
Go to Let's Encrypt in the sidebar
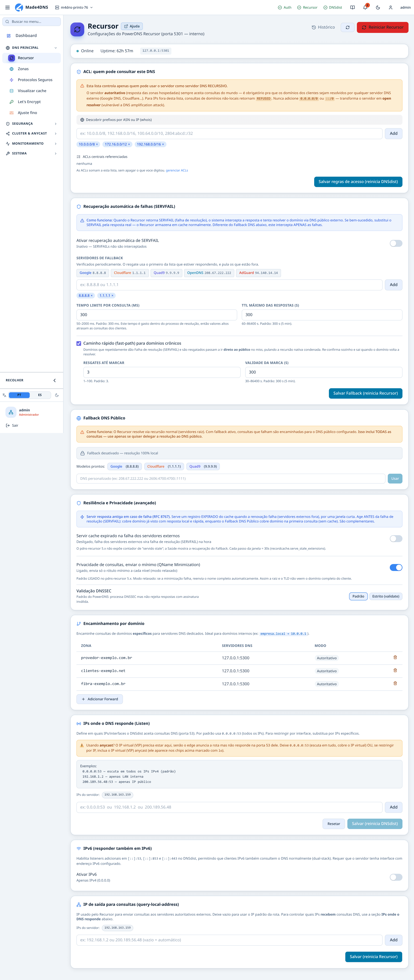[32, 102]
